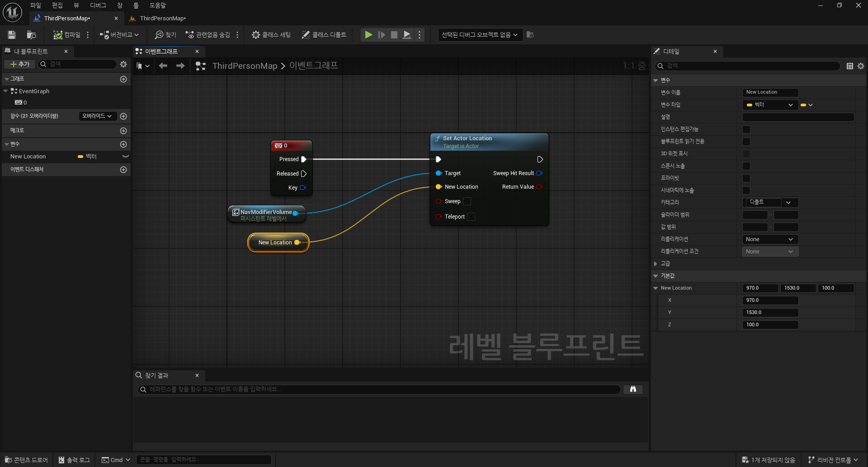Add new macro with plus icon
This screenshot has height=467, width=868.
point(123,131)
